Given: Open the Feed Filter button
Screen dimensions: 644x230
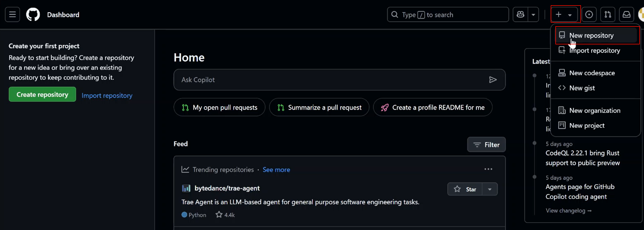Looking at the screenshot, I should click(486, 145).
